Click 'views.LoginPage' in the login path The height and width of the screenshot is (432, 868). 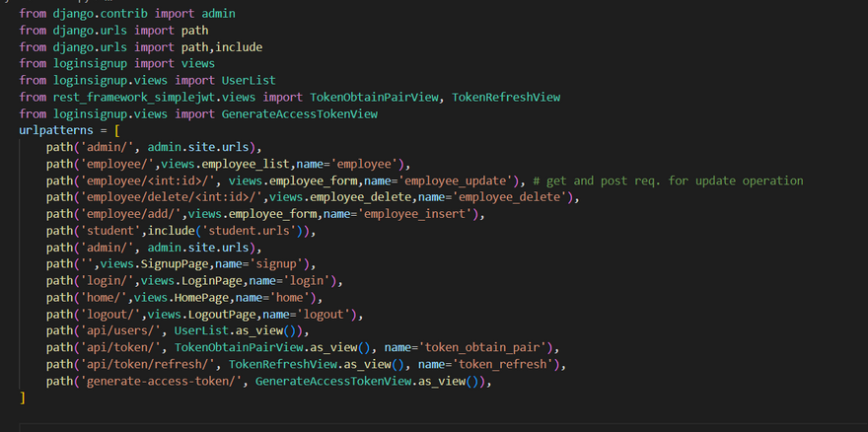[191, 281]
